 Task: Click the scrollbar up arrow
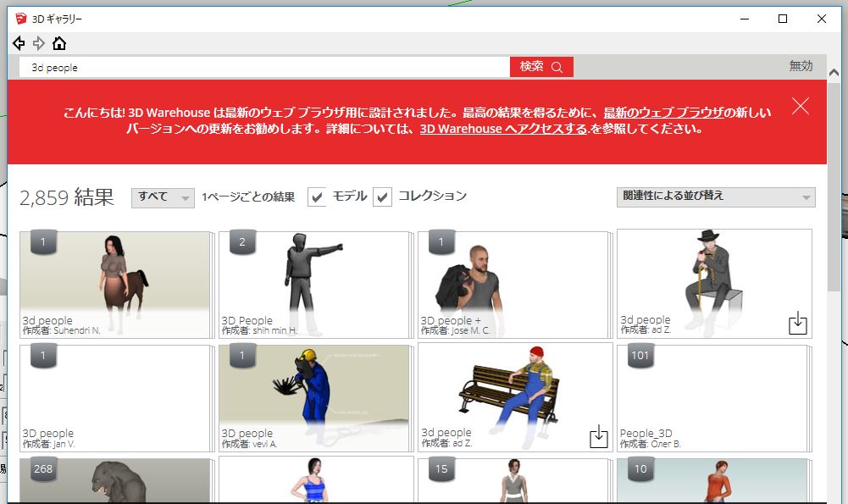pyautogui.click(x=834, y=72)
